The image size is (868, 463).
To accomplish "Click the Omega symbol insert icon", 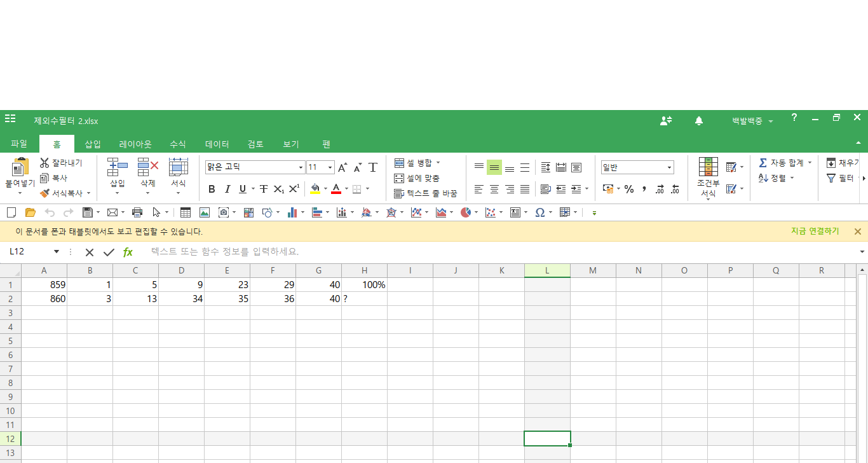I will (539, 212).
